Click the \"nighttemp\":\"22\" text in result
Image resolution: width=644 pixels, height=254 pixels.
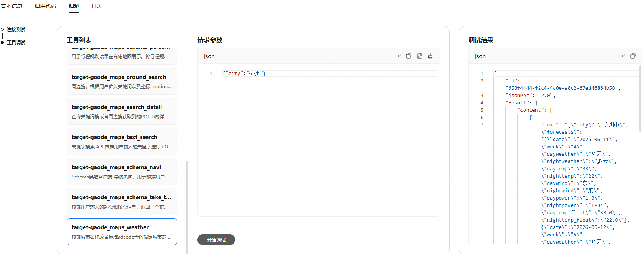click(x=570, y=176)
